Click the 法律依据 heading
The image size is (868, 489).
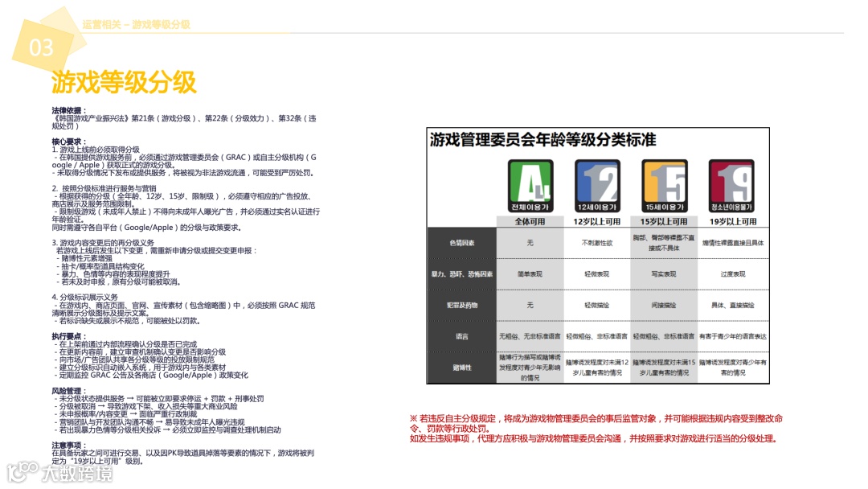pos(69,110)
